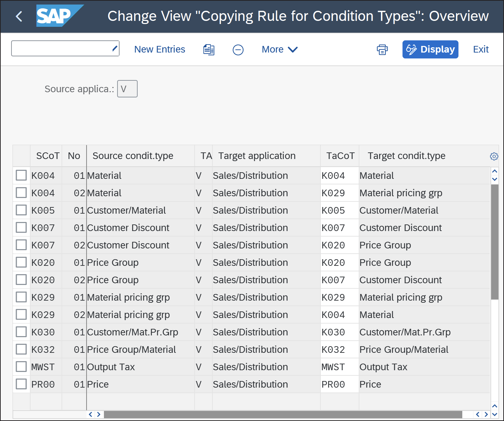
Task: Click the Display button
Action: [x=430, y=49]
